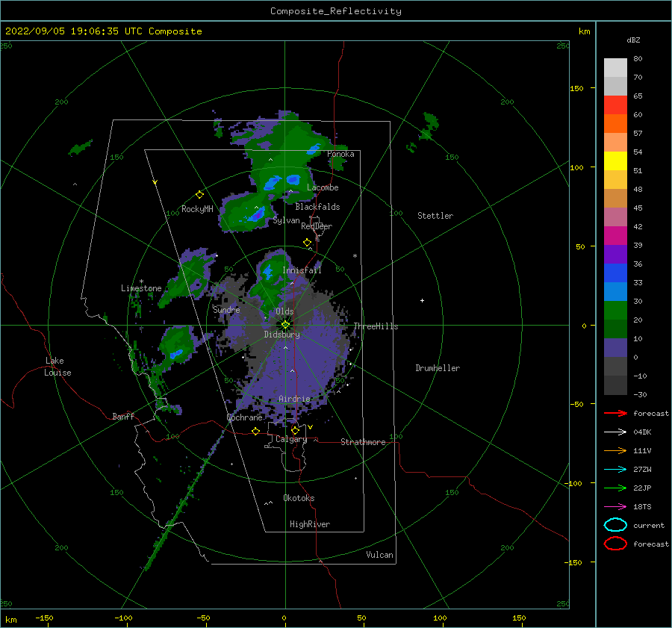
Task: Select the orange 111V arrow symbol
Action: coord(615,450)
